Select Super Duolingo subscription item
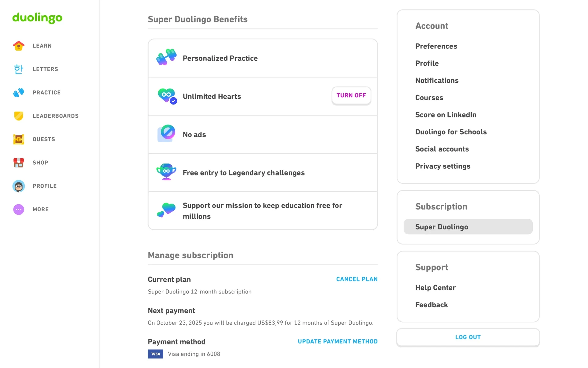 [x=468, y=227]
